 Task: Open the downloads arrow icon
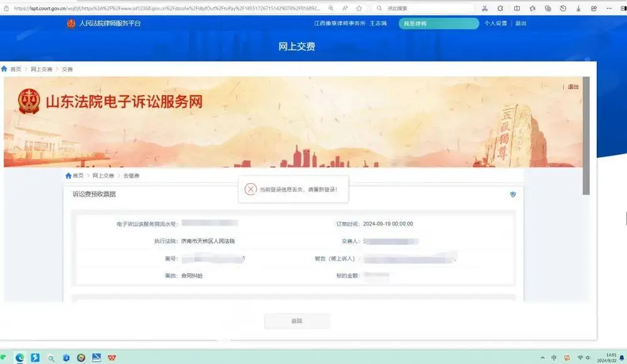pos(578,8)
